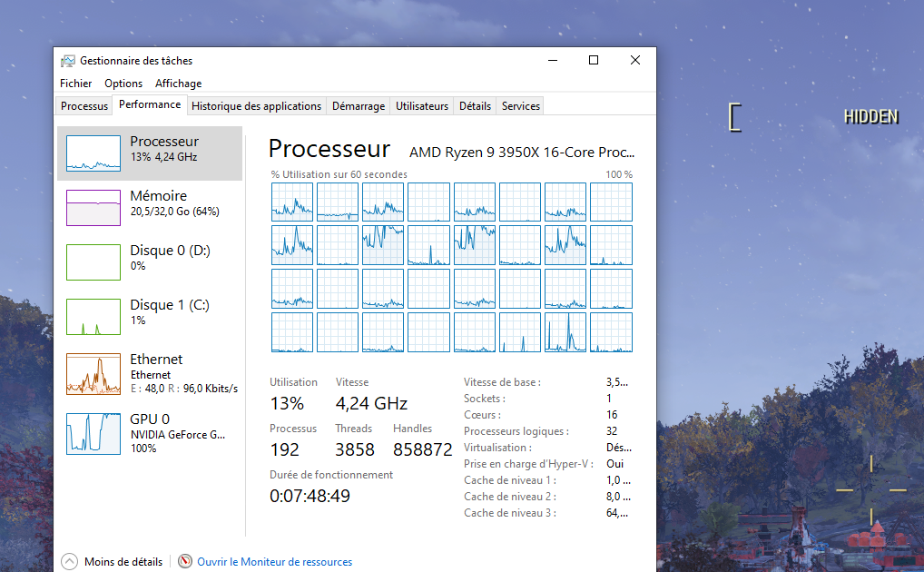The height and width of the screenshot is (572, 924).
Task: Open the Démarrage tab
Action: [359, 106]
